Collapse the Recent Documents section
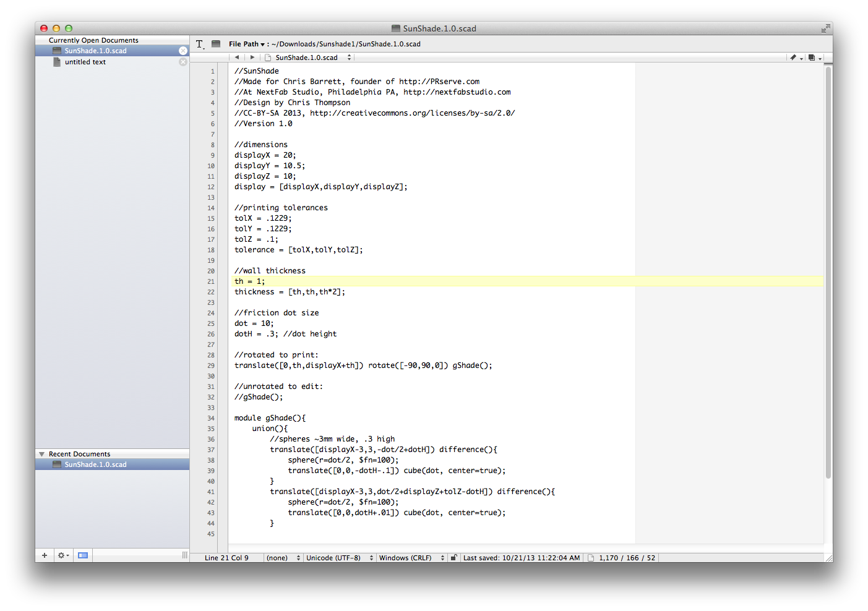The image size is (868, 611). (x=42, y=454)
